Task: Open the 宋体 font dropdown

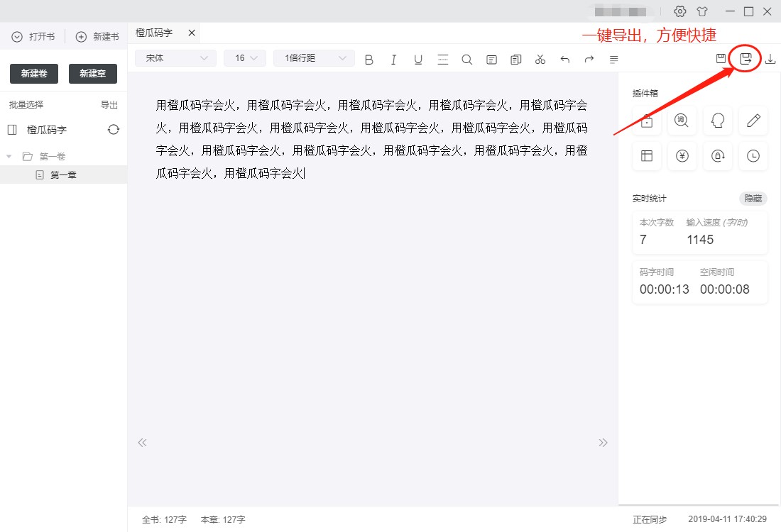Action: pyautogui.click(x=176, y=58)
